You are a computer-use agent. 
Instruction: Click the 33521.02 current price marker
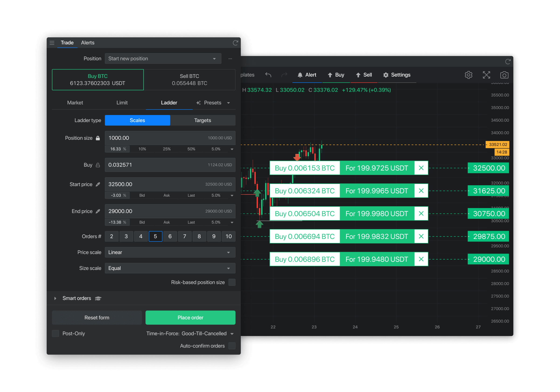(x=497, y=145)
